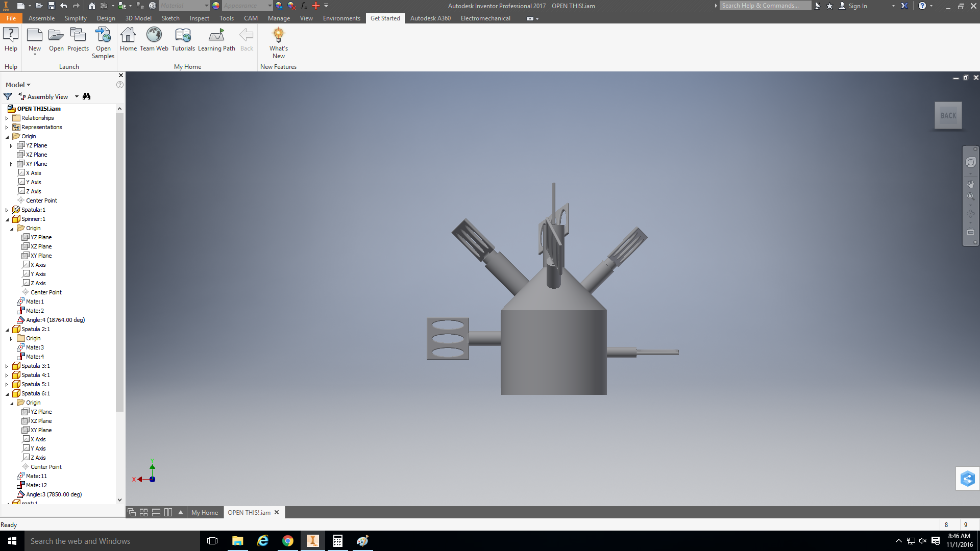Click the model browser vertical scrollbar
Screen dimensions: 980x551
(x=119, y=262)
